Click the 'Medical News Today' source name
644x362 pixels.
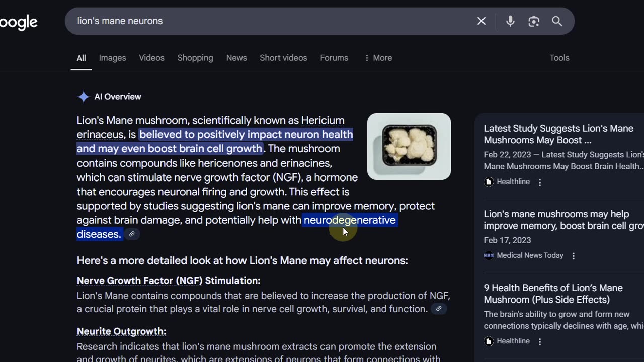click(x=530, y=256)
